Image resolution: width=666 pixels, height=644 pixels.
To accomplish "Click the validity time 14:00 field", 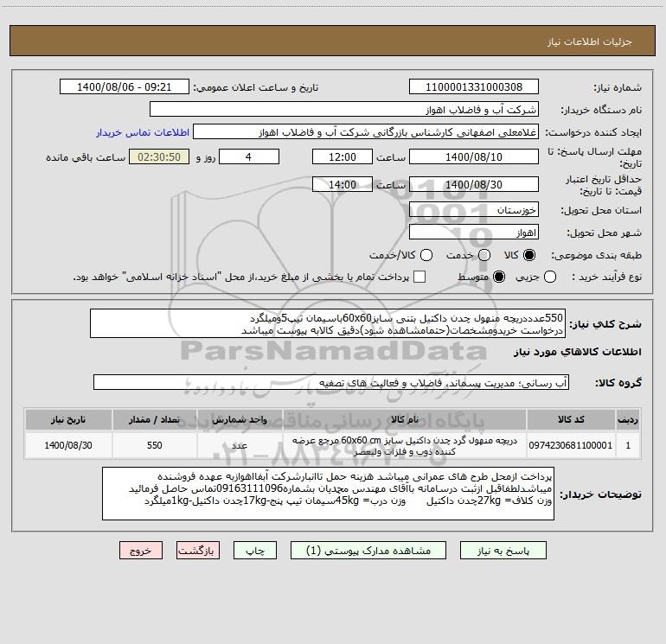I will click(343, 184).
